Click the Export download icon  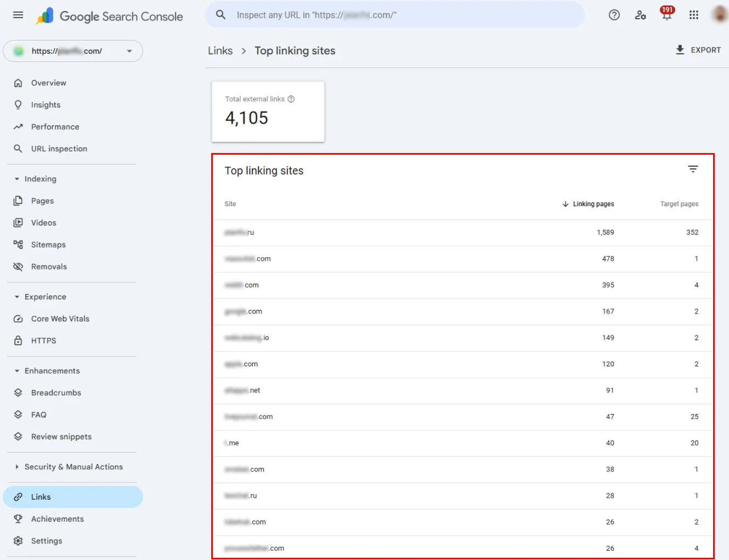coord(680,50)
